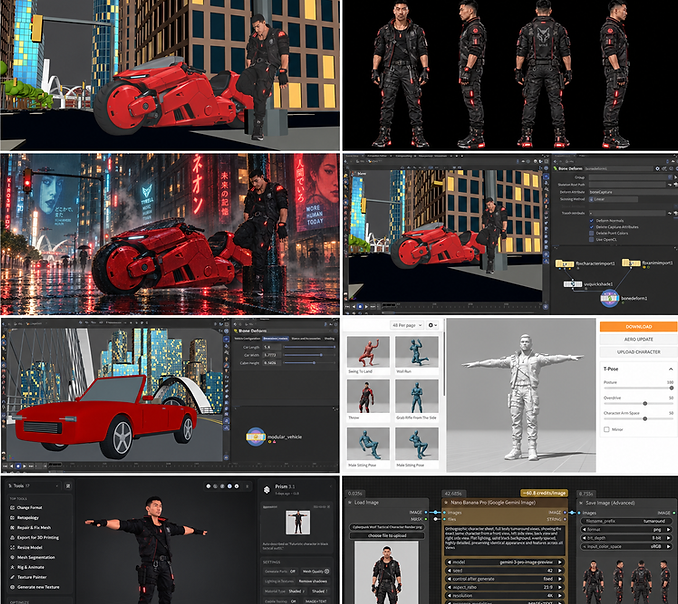
Task: Toggle the Deform Normals checkbox
Action: tap(591, 221)
